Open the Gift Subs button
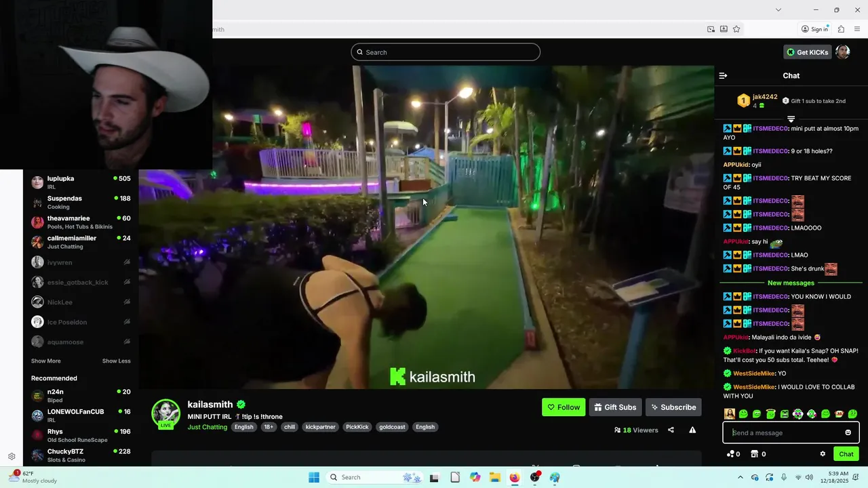The image size is (868, 488). tap(615, 407)
